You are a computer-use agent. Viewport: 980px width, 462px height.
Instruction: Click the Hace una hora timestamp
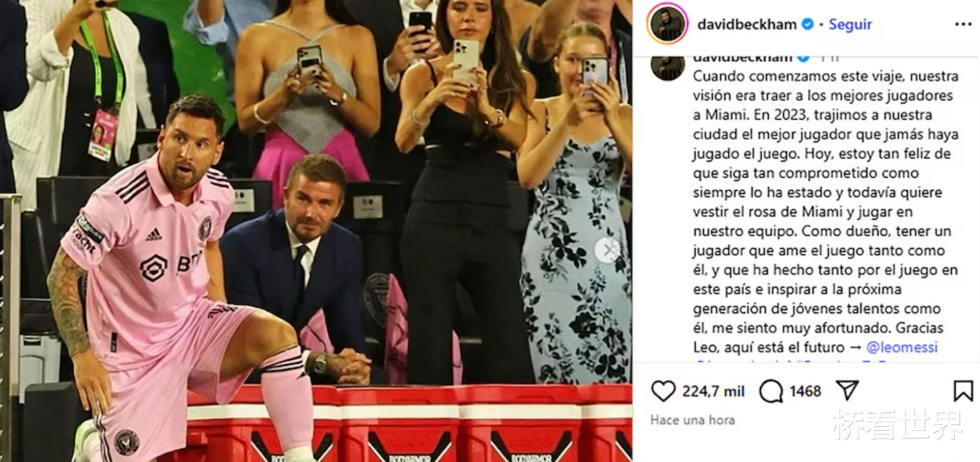tap(692, 420)
